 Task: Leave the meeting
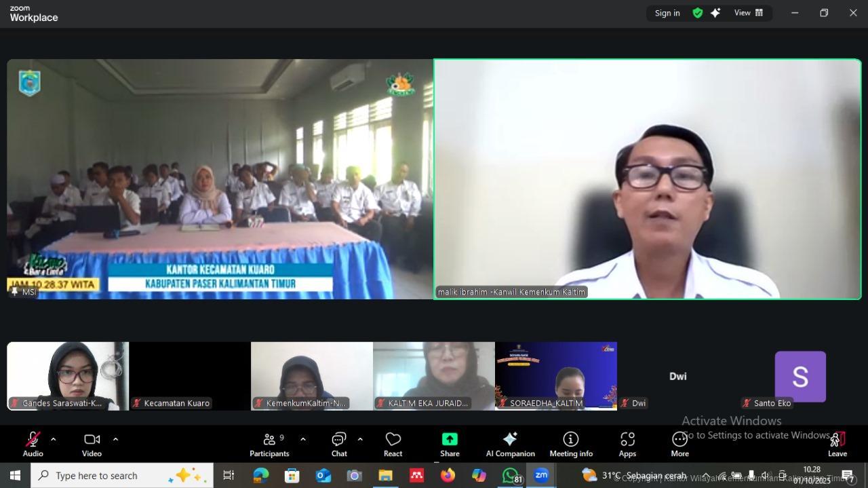click(x=837, y=444)
